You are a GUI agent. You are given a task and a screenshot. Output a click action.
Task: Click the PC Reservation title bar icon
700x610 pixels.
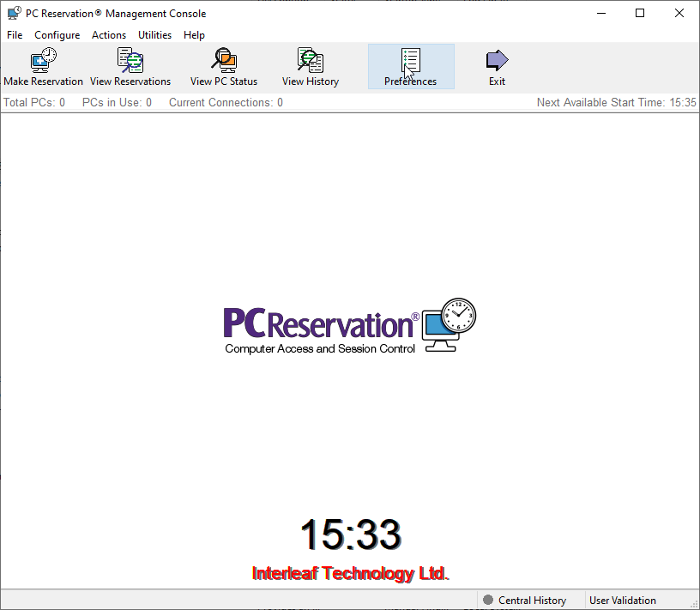(x=15, y=14)
